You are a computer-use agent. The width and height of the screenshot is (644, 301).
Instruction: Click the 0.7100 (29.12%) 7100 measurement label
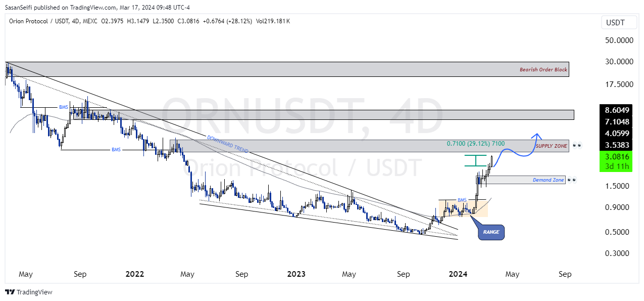tap(475, 144)
